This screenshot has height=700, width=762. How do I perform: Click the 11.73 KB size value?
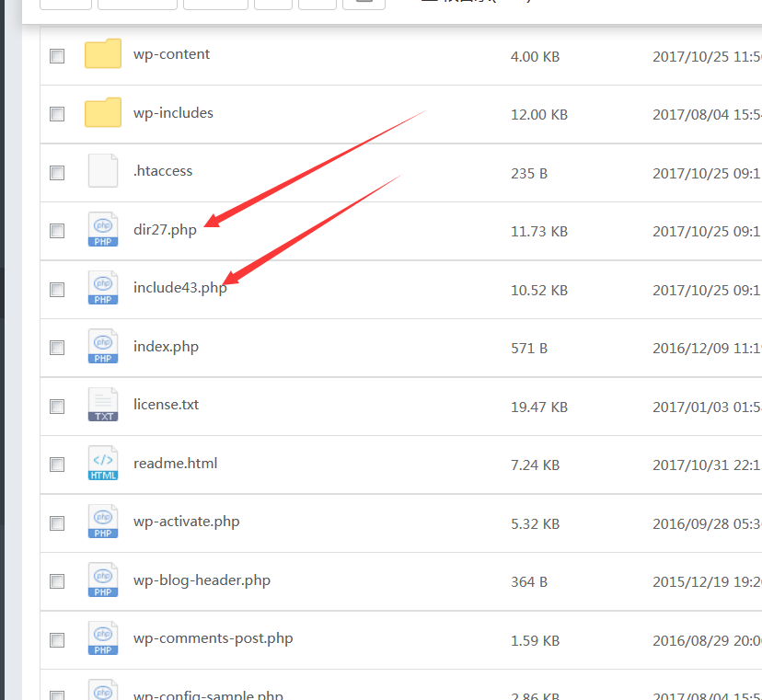point(539,232)
